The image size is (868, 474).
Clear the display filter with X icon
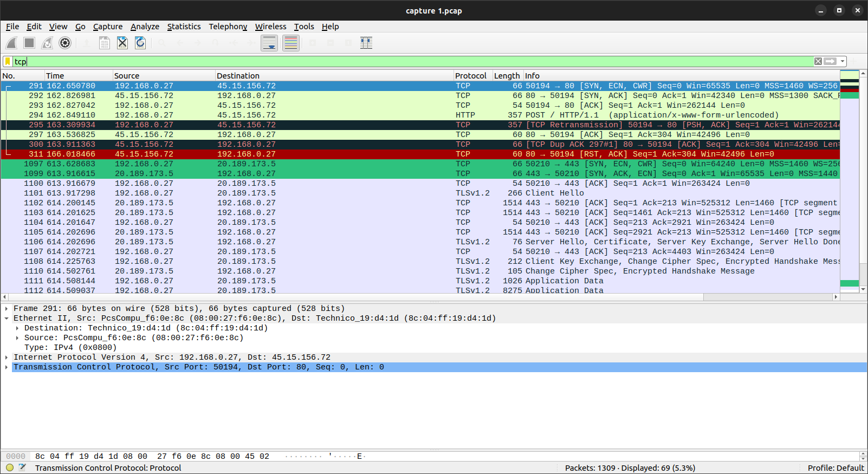coord(818,61)
